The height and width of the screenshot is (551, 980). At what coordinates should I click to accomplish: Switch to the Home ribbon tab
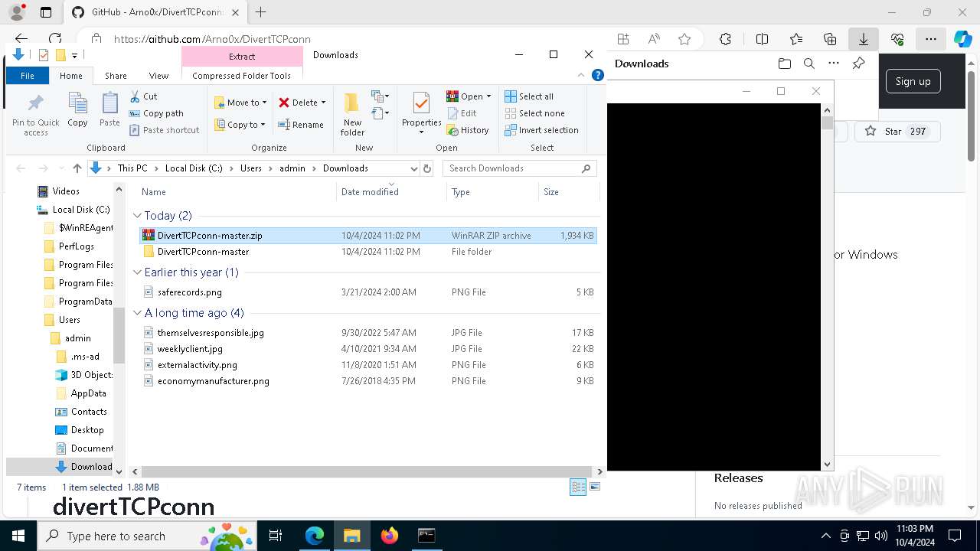tap(70, 76)
